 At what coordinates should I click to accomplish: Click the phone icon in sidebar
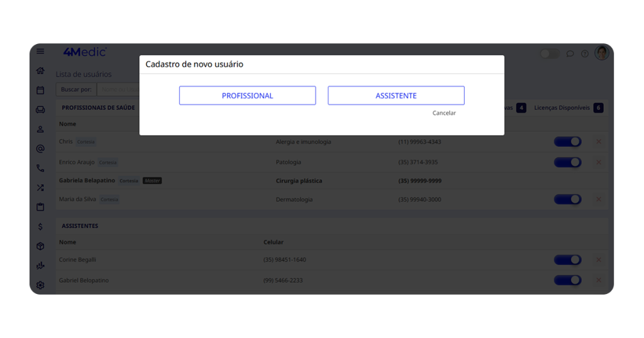(40, 168)
